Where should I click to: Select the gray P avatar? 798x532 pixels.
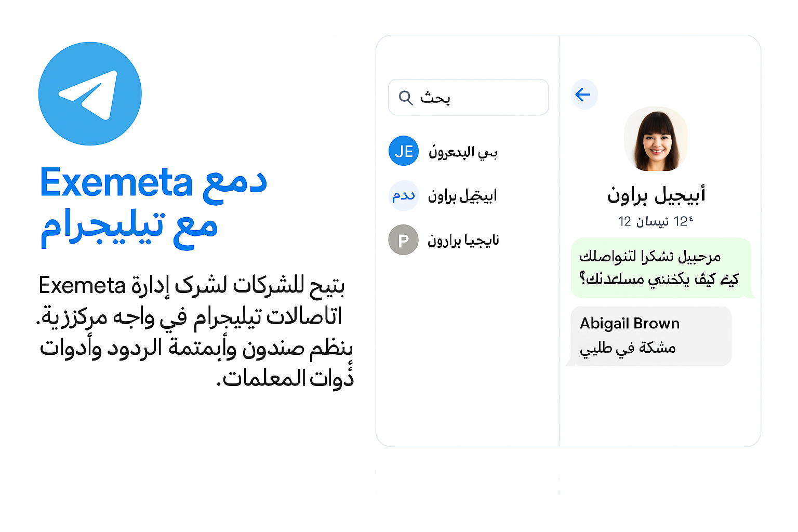coord(403,240)
